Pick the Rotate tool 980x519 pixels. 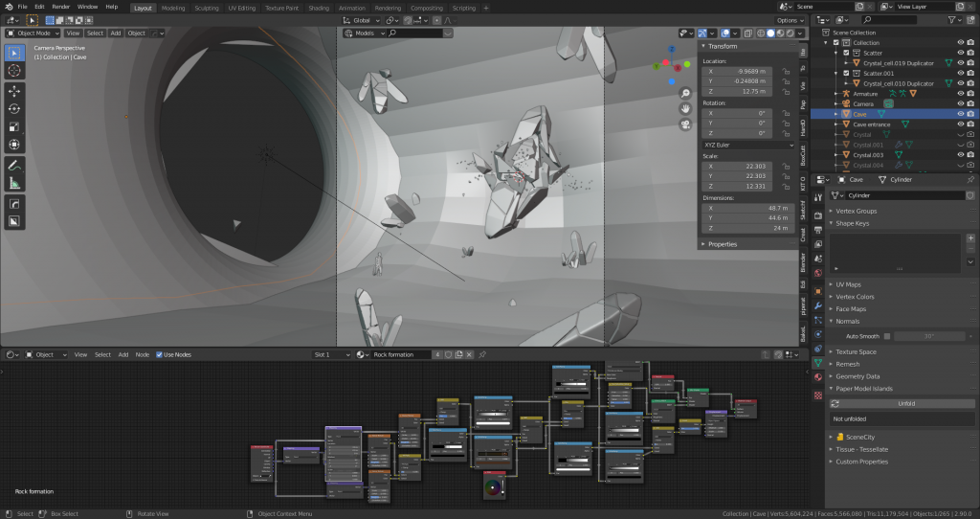click(14, 109)
